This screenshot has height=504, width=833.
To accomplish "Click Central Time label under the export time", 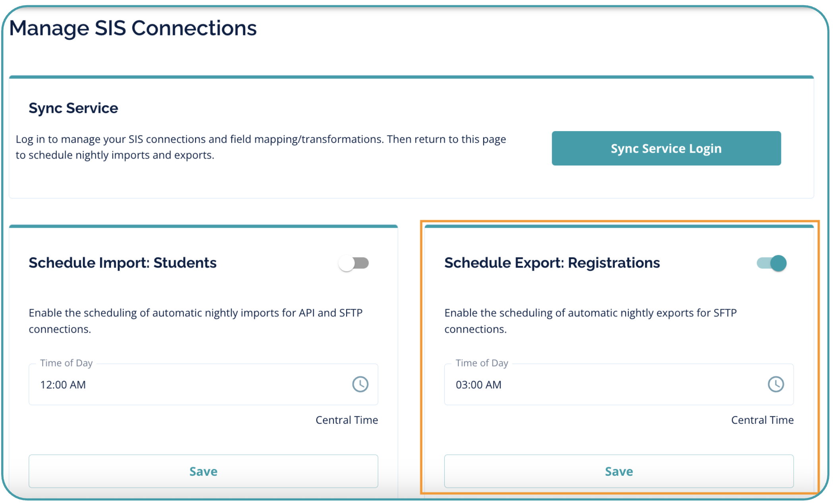I will point(762,420).
